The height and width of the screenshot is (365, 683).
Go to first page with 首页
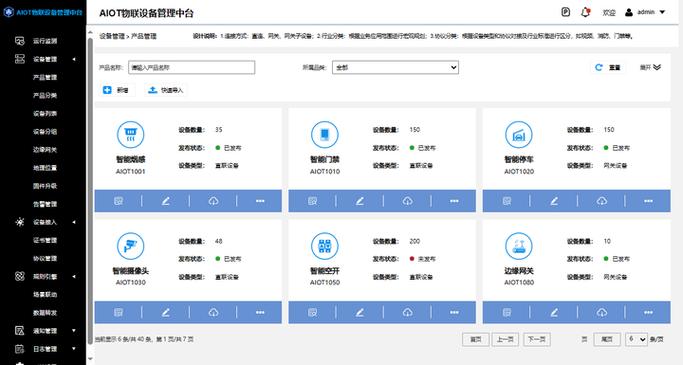(476, 339)
